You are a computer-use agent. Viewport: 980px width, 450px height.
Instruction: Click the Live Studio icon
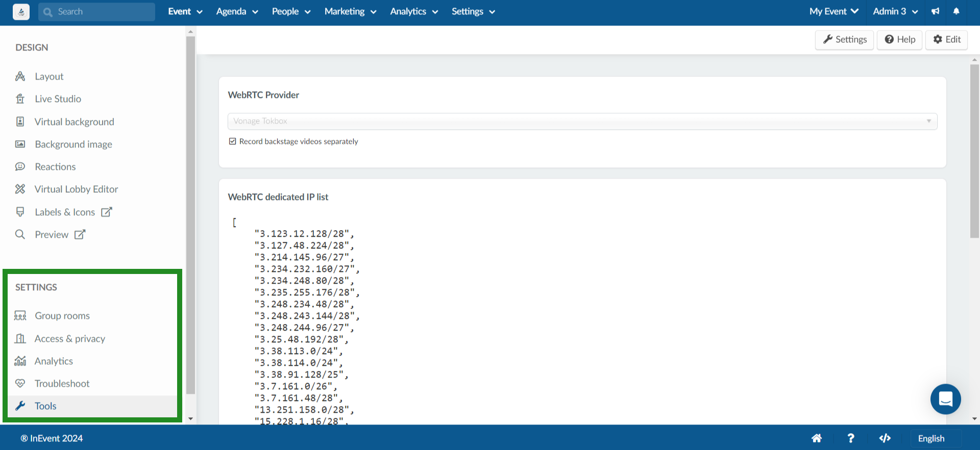click(20, 99)
